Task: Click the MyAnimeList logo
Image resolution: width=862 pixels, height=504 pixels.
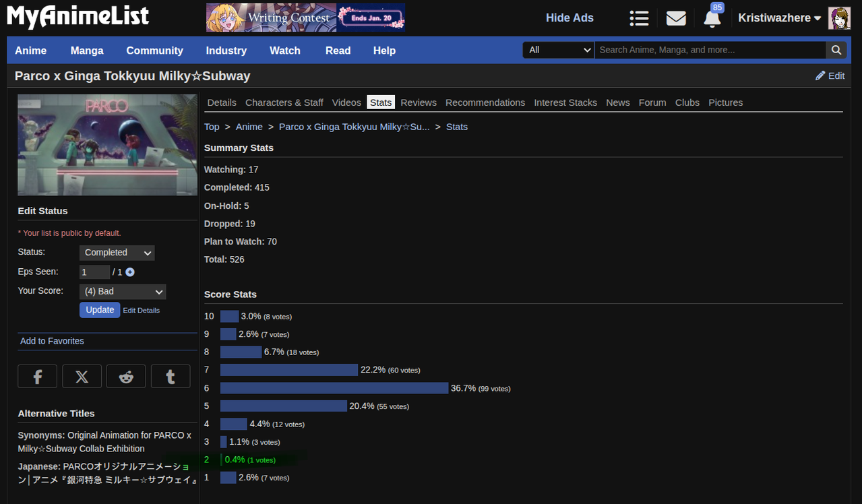Action: (x=78, y=17)
